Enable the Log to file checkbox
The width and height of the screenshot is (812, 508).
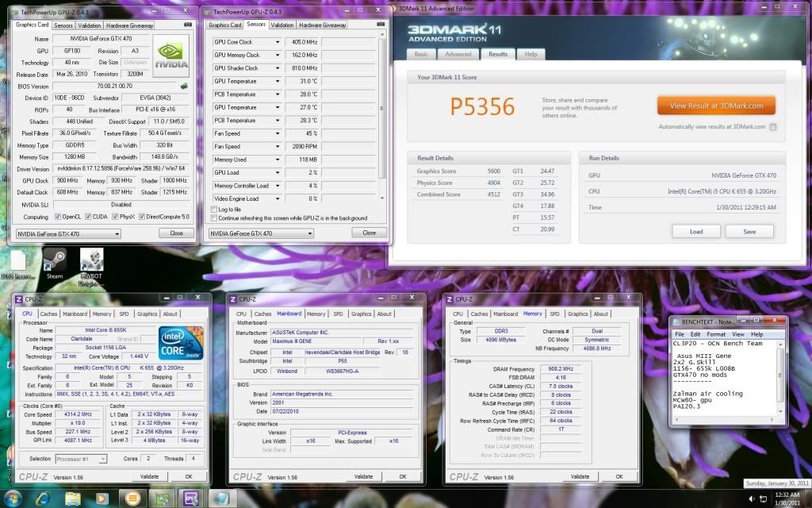click(214, 210)
